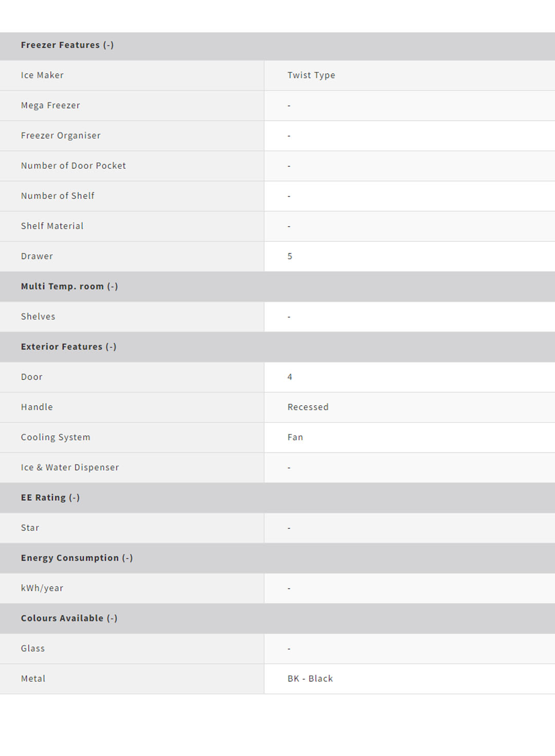
Task: Collapse the Energy Consumption section
Action: point(127,558)
